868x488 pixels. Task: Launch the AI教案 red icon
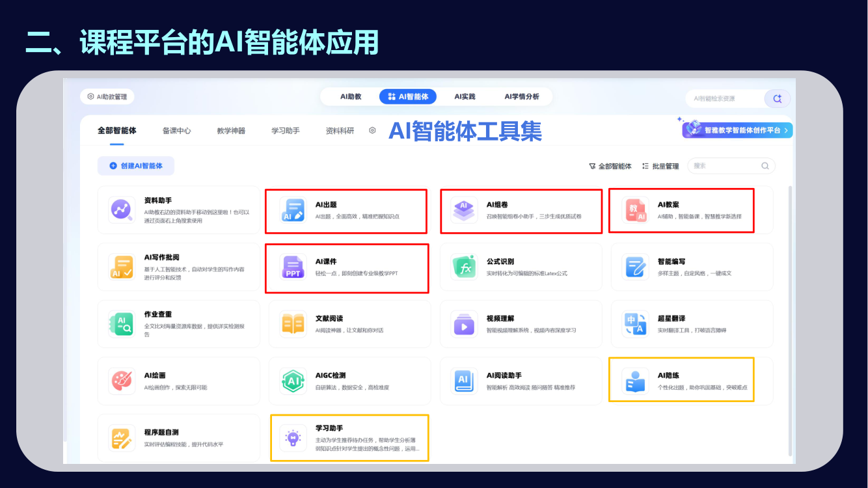click(x=635, y=210)
